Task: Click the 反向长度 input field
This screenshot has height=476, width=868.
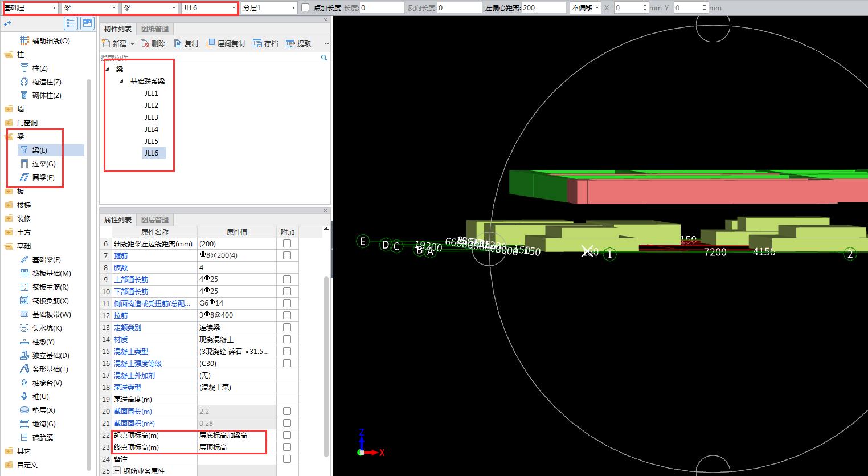Action: pos(459,7)
